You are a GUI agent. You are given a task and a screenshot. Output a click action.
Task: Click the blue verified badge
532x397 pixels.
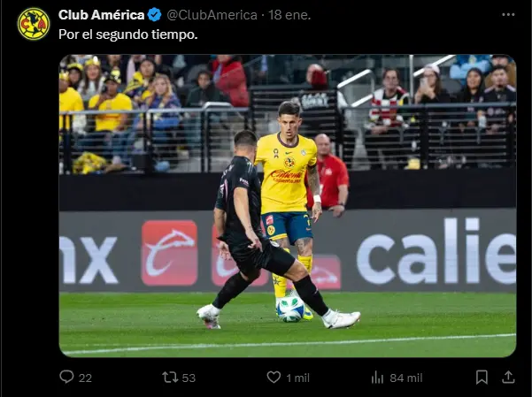155,15
